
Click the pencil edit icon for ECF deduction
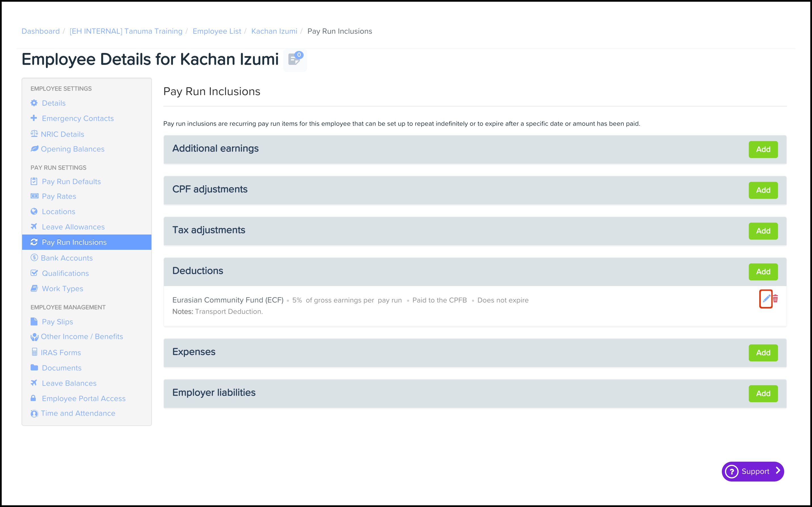point(766,298)
